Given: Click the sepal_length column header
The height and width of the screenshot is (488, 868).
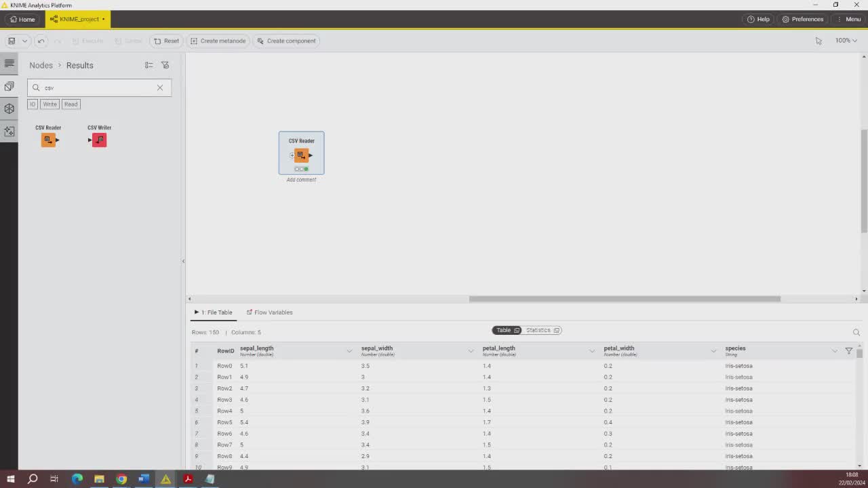Looking at the screenshot, I should 256,348.
